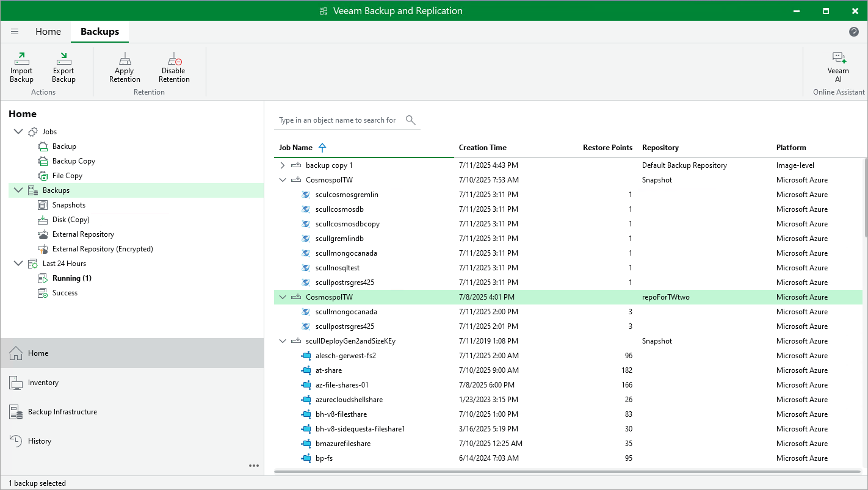Click the Import Backup icon

[22, 59]
